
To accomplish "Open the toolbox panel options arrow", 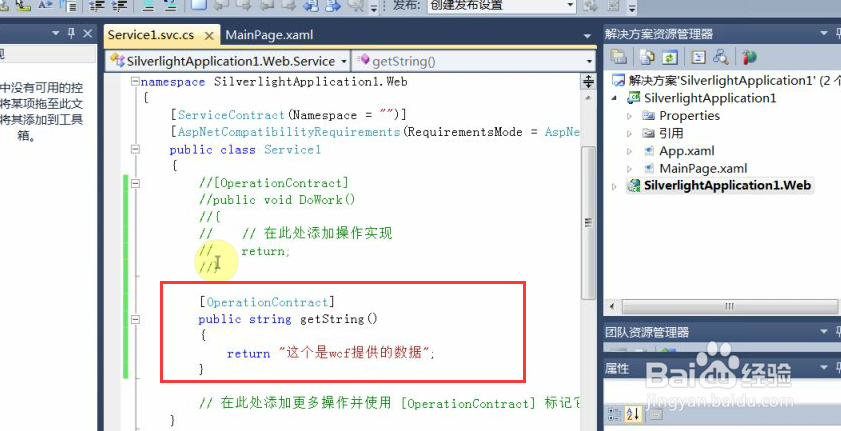I will 55,34.
